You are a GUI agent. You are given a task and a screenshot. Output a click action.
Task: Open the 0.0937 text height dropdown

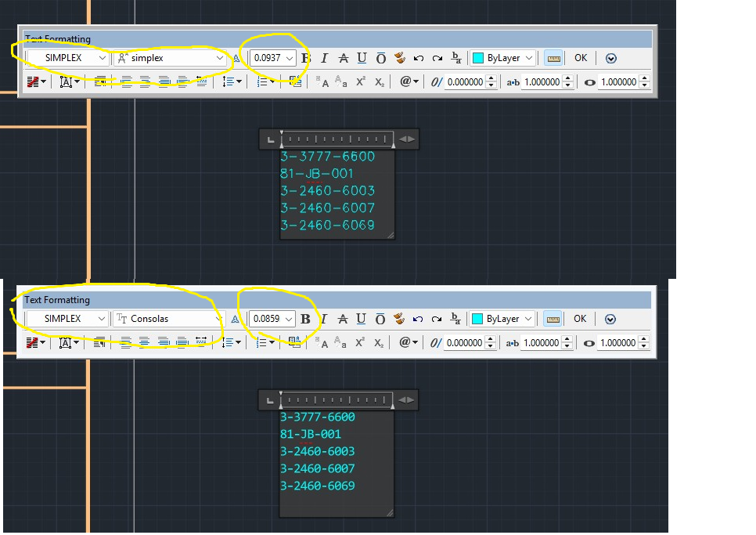click(290, 59)
